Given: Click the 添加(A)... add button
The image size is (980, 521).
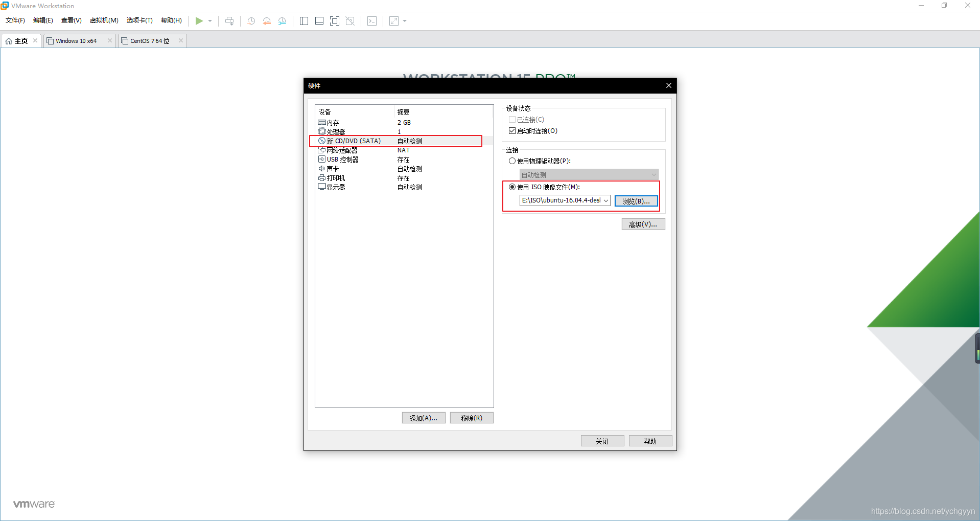Looking at the screenshot, I should coord(424,418).
